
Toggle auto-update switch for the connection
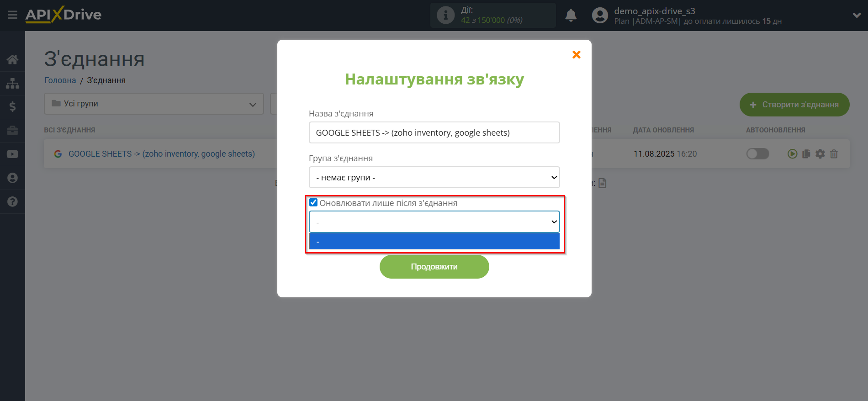pos(758,154)
